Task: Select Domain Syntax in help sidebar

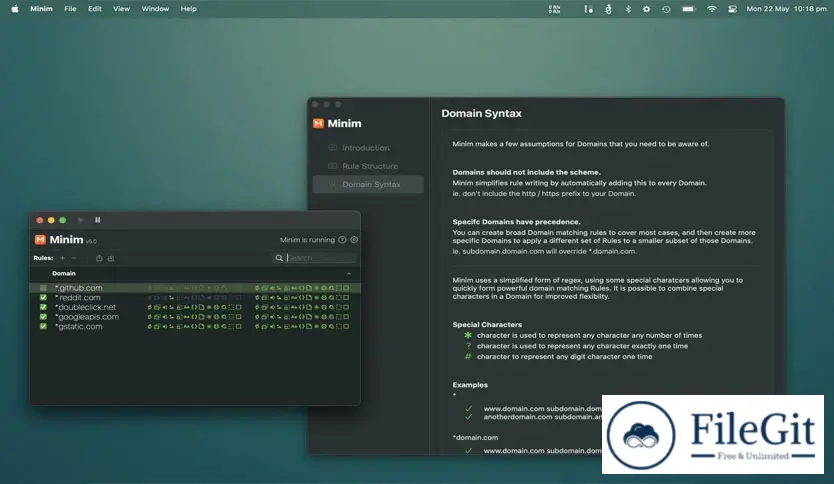Action: (x=368, y=184)
